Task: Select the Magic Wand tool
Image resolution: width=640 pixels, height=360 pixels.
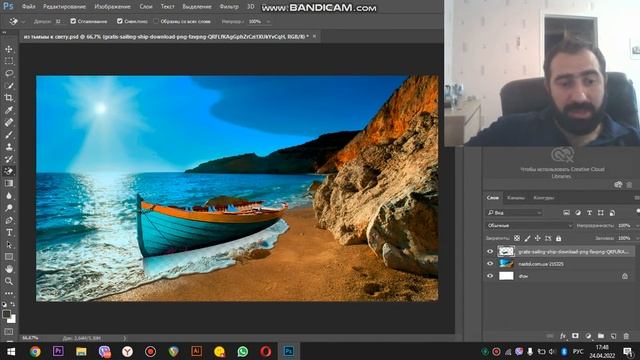Action: pos(9,86)
